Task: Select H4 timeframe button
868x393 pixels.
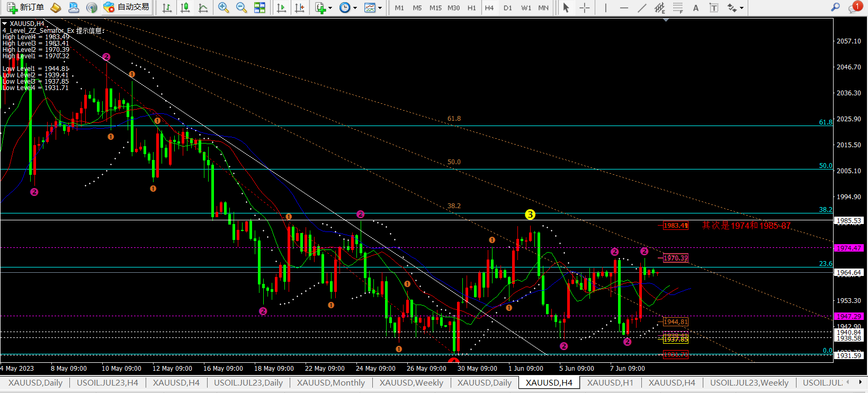Action: [489, 8]
